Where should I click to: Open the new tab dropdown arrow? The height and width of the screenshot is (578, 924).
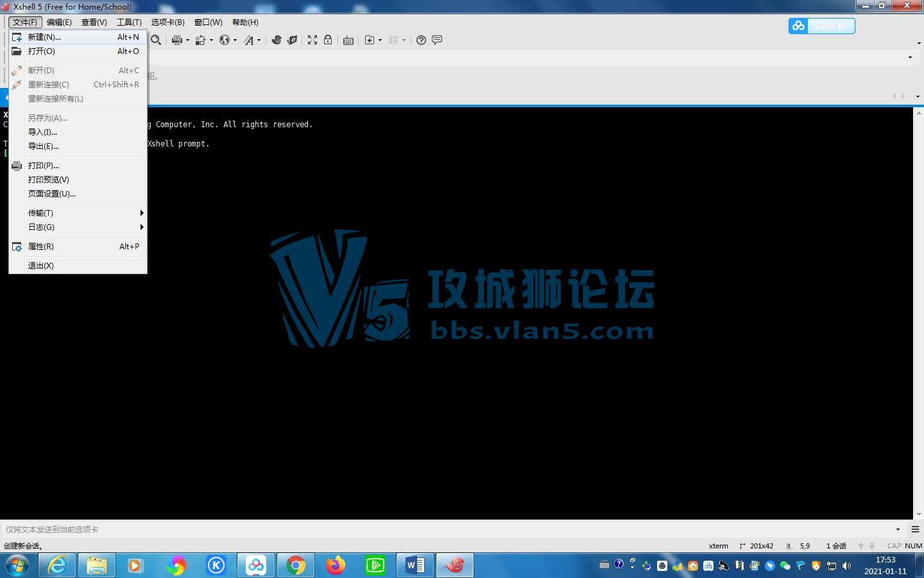[x=380, y=40]
